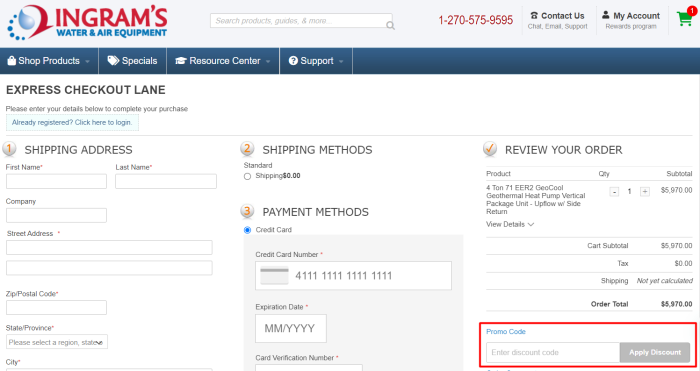Click the Expiration Date MM/YYYY field
The width and height of the screenshot is (700, 371).
point(291,329)
